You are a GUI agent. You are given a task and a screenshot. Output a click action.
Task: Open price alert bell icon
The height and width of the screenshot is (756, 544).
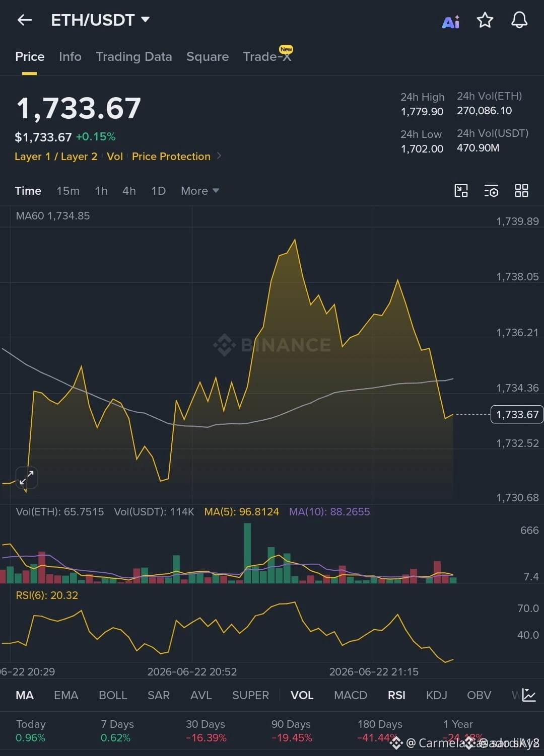519,20
